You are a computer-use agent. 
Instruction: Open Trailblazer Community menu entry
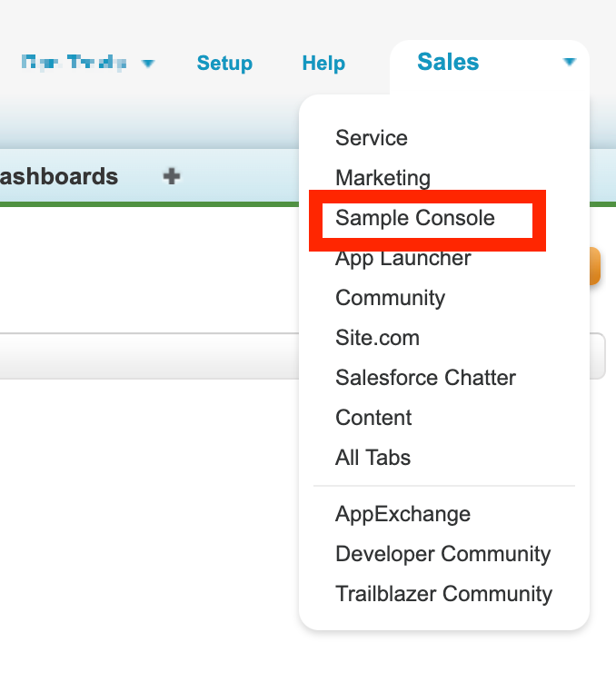point(443,594)
